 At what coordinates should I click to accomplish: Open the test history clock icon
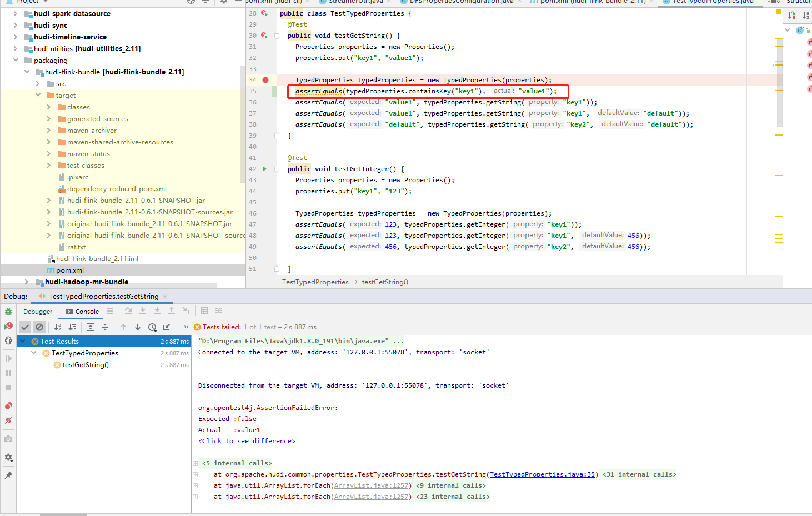pyautogui.click(x=152, y=327)
